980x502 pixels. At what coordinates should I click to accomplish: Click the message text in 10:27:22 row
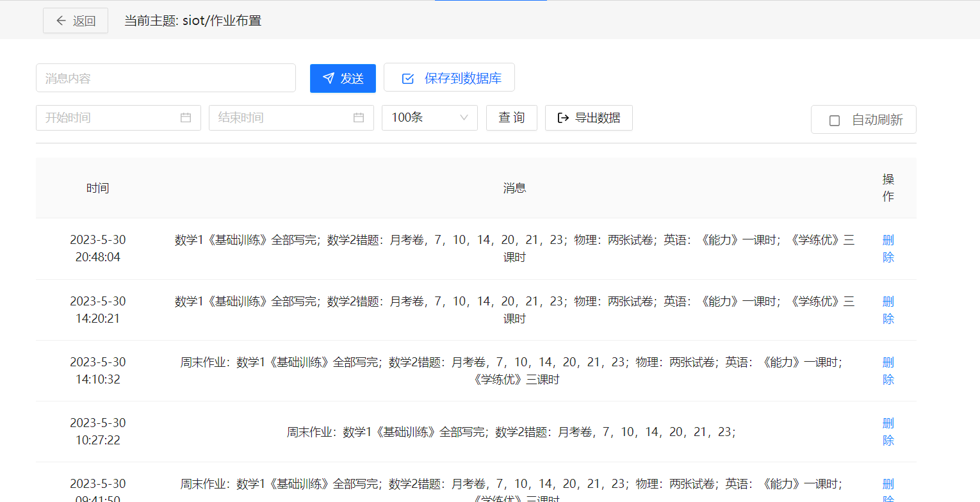(511, 432)
